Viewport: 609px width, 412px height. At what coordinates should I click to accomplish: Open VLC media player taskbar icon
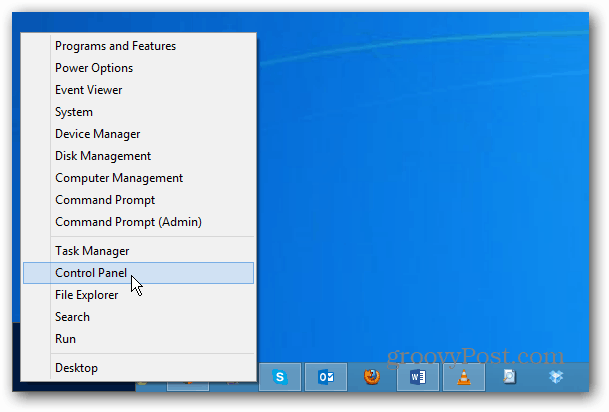[463, 377]
